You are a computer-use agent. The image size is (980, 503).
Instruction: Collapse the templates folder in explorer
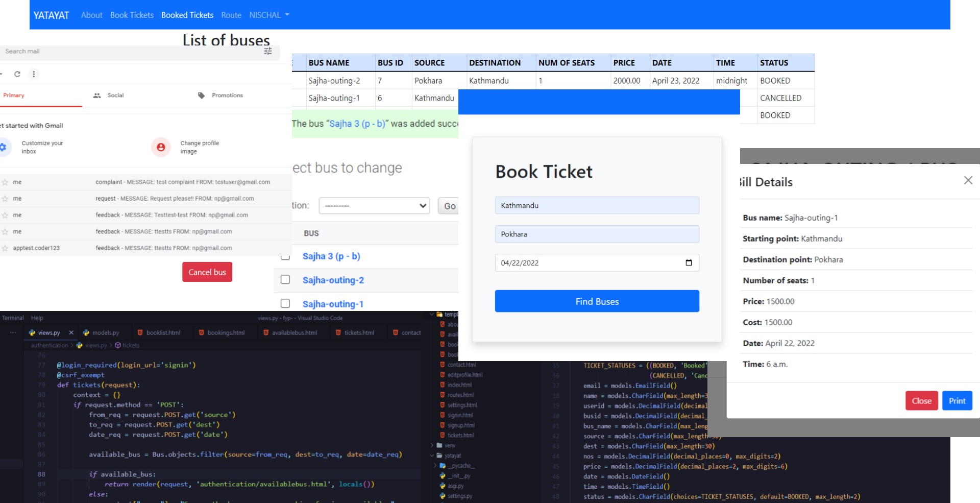tap(432, 314)
